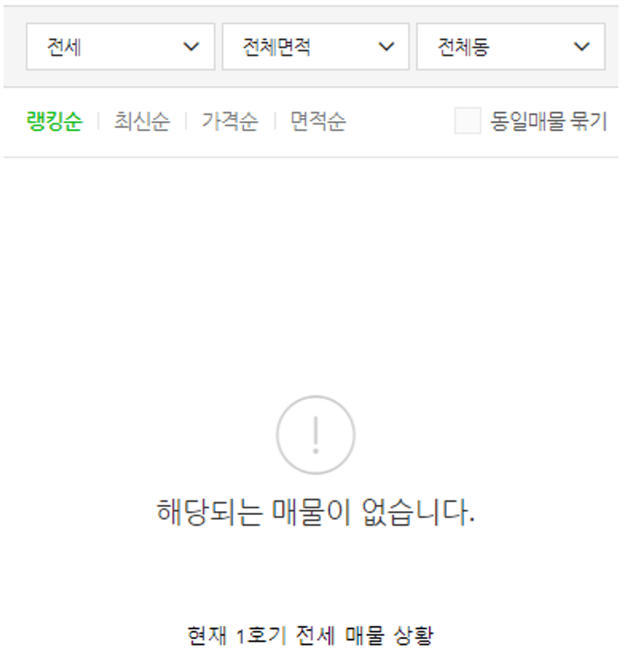The image size is (634, 672).
Task: Click the chevron arrow beside 전체면적
Action: point(386,46)
